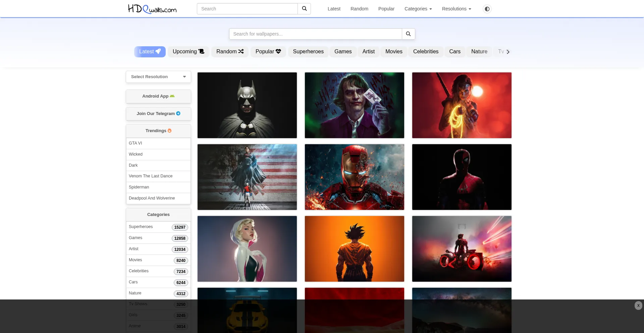Open the Android App link
The width and height of the screenshot is (644, 333).
click(158, 96)
